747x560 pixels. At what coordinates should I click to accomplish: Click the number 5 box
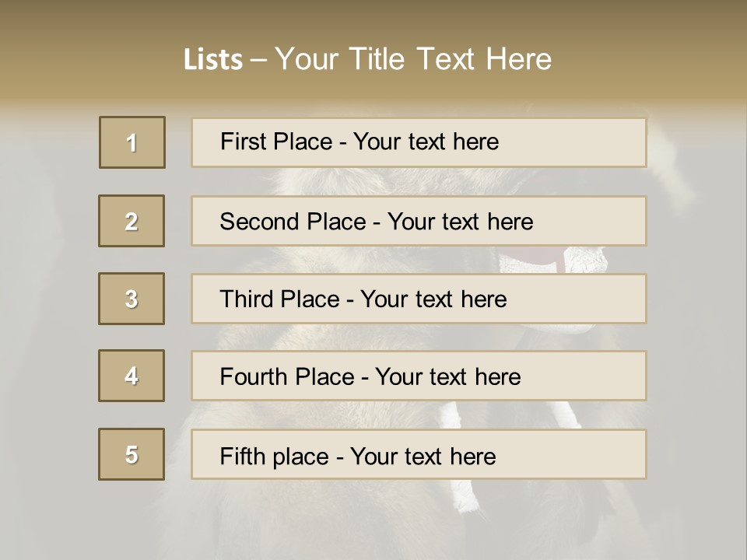coord(132,454)
